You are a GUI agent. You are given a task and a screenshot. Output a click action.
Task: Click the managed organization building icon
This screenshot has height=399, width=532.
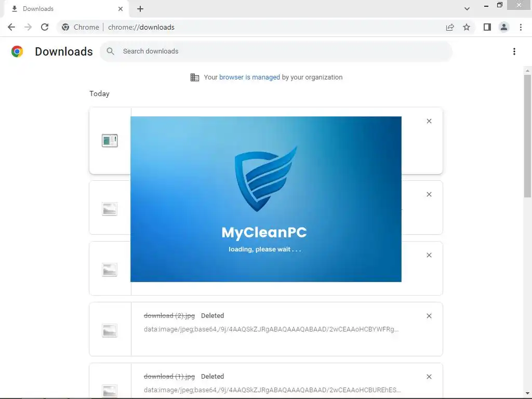194,77
